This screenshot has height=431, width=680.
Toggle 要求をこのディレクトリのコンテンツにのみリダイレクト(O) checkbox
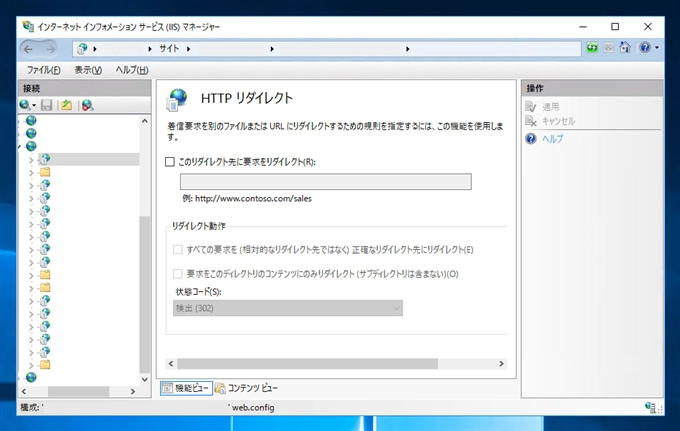pyautogui.click(x=177, y=274)
